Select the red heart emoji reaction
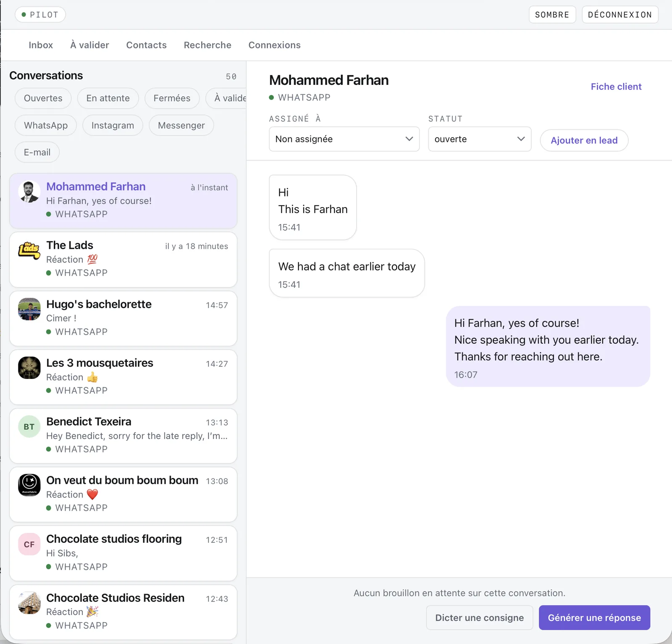This screenshot has height=644, width=672. pyautogui.click(x=92, y=494)
